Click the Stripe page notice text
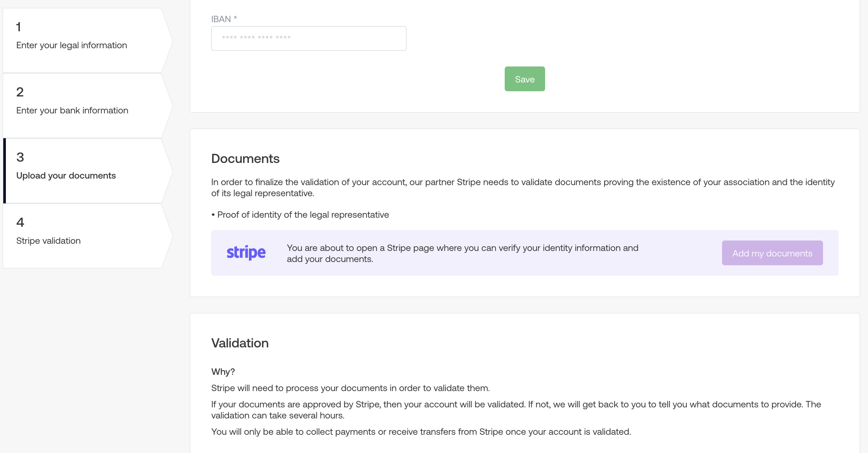The image size is (868, 453). 462,253
